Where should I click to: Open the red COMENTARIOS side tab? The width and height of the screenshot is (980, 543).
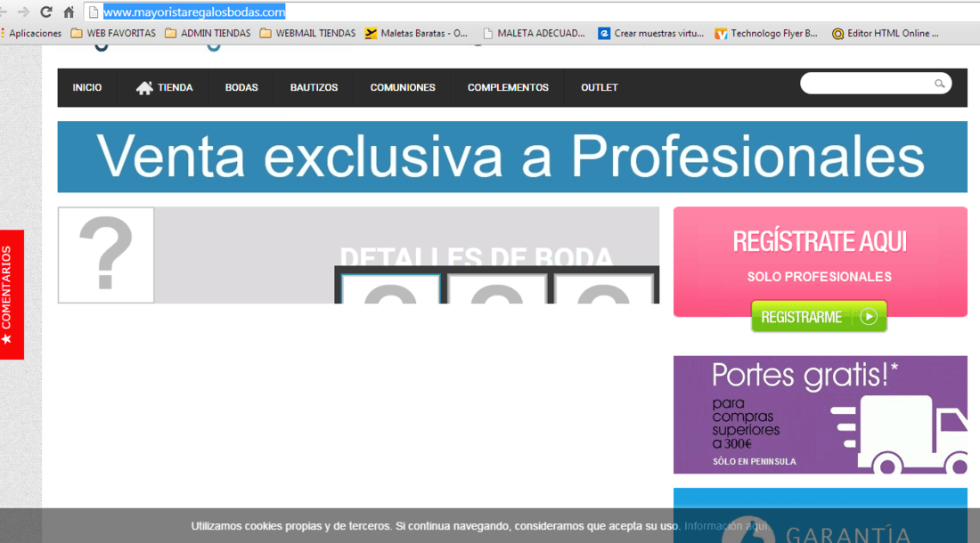pyautogui.click(x=12, y=295)
